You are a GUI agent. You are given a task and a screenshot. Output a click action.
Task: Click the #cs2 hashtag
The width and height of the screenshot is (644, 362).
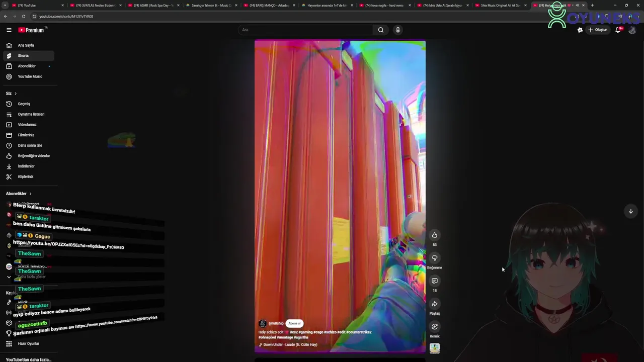click(x=294, y=332)
